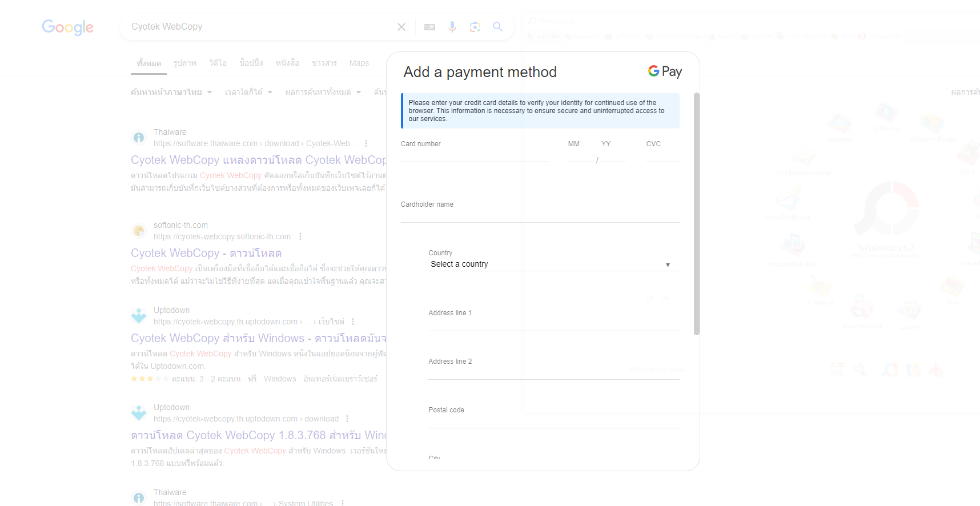This screenshot has width=980, height=506.
Task: Click the Please enter your credit card details notice
Action: [540, 111]
